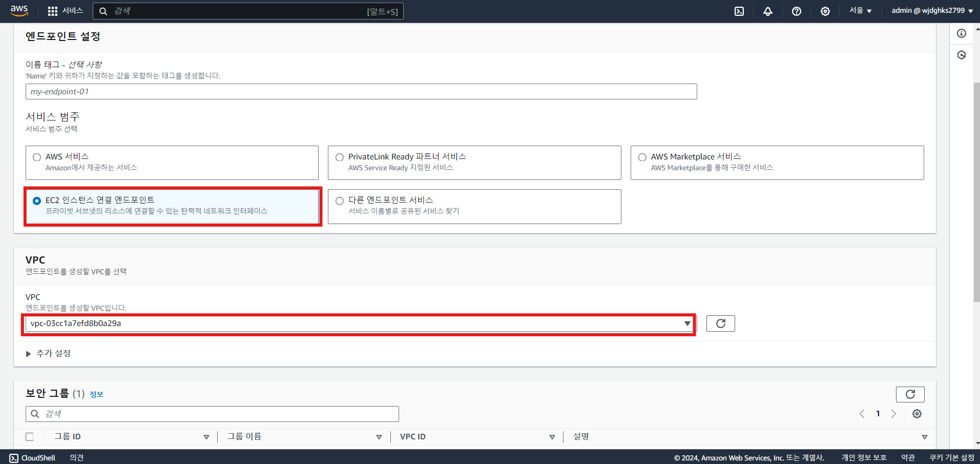Expand 추가 설정 section
This screenshot has height=464, width=980.
coord(48,353)
